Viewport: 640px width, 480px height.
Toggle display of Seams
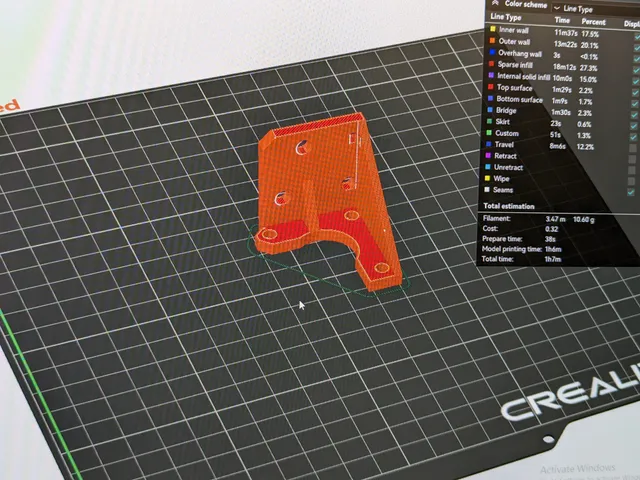[631, 192]
